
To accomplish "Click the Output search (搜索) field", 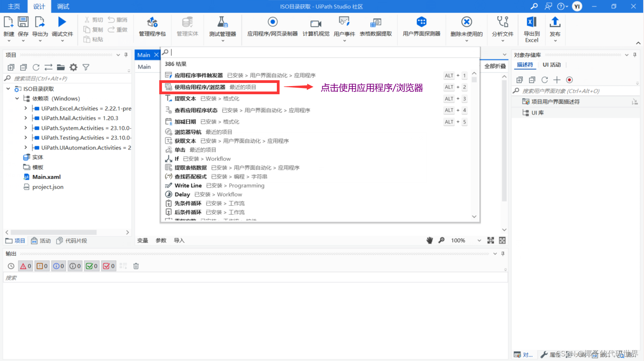I will [255, 278].
